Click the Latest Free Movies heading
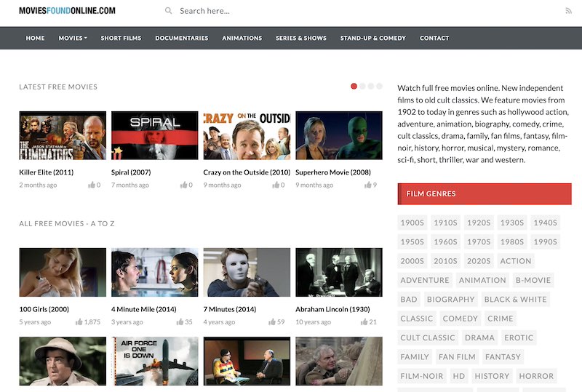Screen dimensions: 582x392 (58, 87)
